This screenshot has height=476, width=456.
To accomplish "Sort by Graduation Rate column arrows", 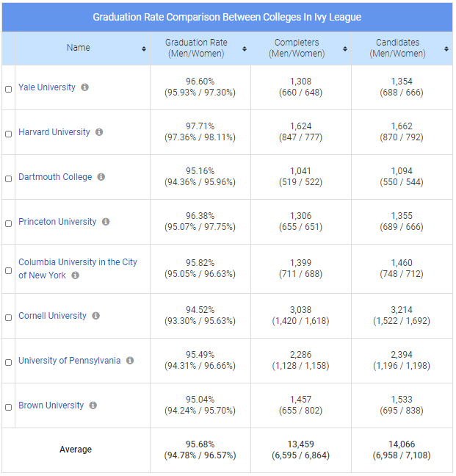I will [x=245, y=48].
